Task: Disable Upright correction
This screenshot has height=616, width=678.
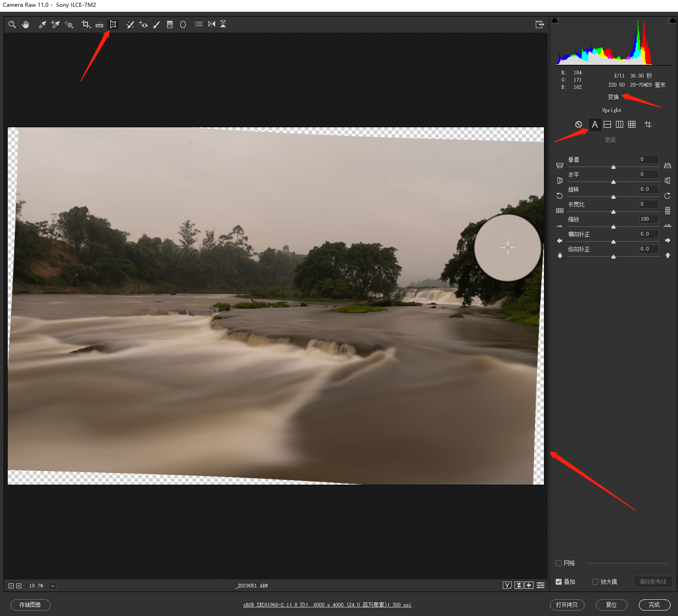Action: click(x=578, y=125)
